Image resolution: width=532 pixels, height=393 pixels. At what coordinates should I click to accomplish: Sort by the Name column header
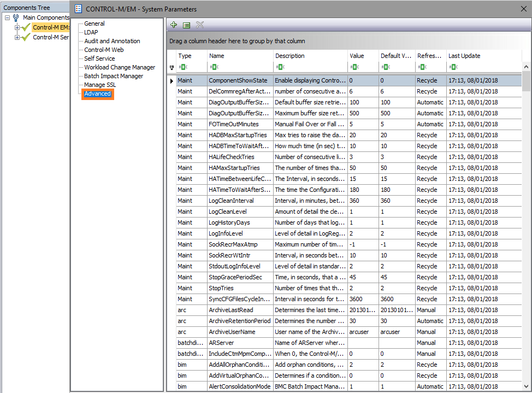coord(240,56)
